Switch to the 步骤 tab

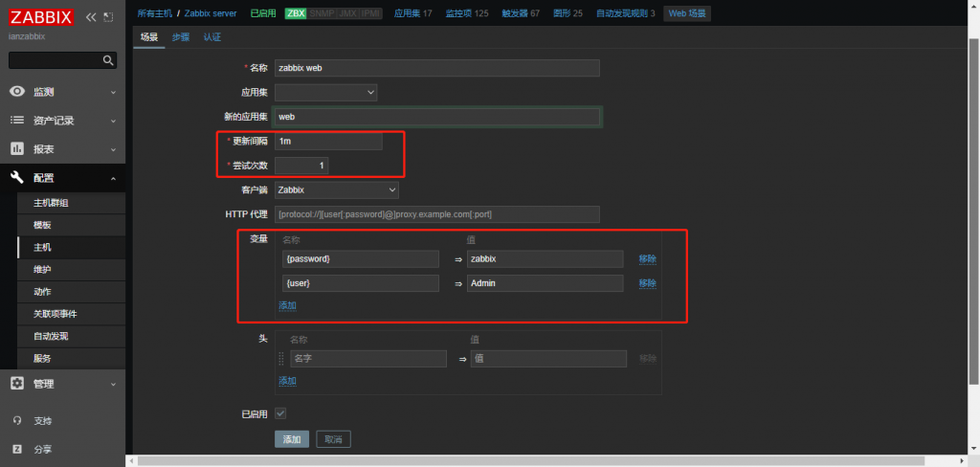pyautogui.click(x=181, y=37)
